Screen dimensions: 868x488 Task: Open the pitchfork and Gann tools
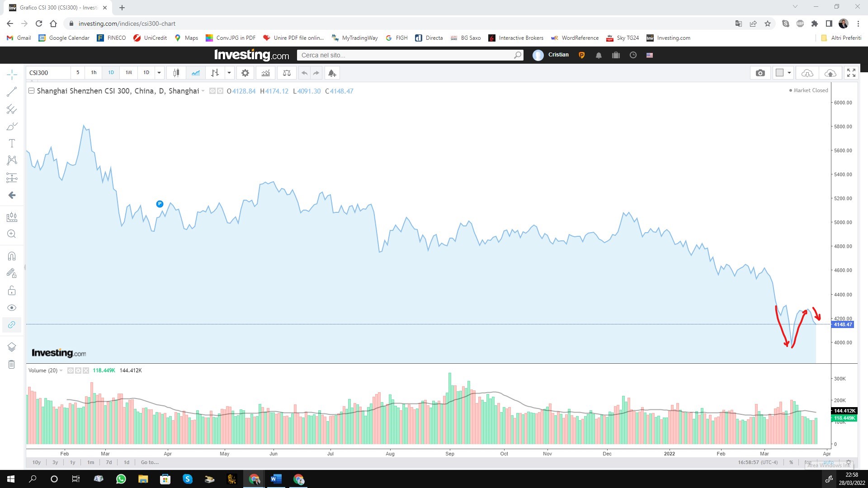[12, 109]
